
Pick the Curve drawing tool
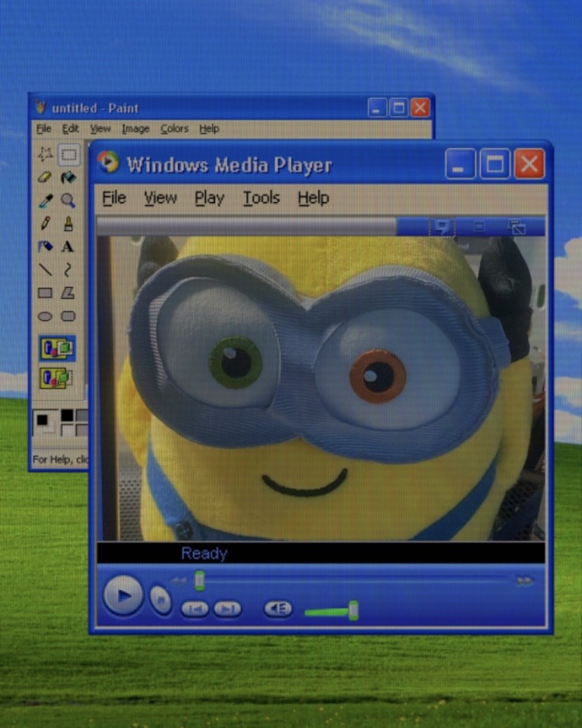[68, 269]
